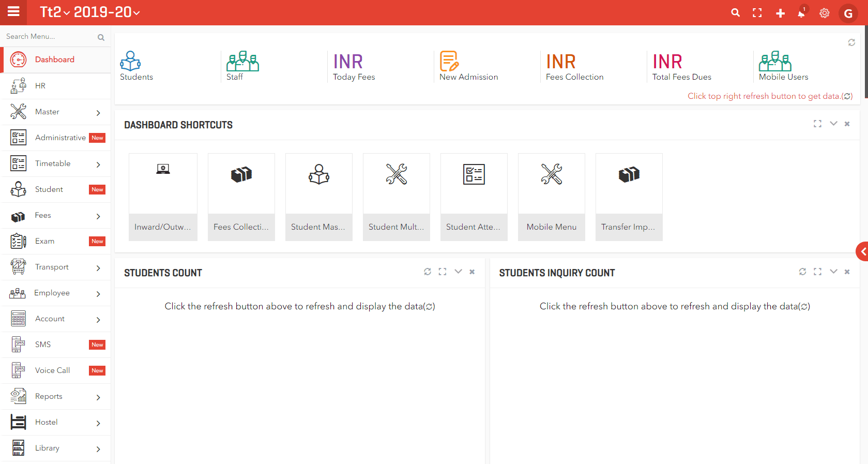Viewport: 868px width, 464px height.
Task: Expand the Tt2 school dropdown
Action: pyautogui.click(x=55, y=12)
